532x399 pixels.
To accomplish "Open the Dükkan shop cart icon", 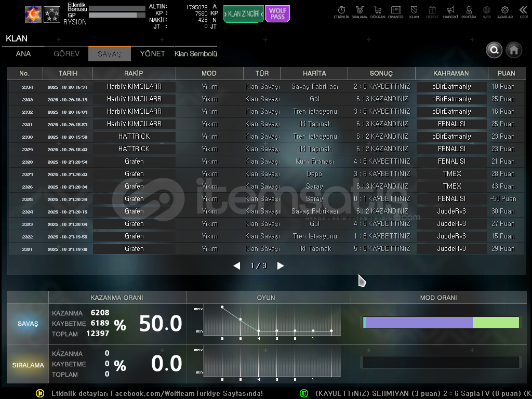I will point(378,11).
